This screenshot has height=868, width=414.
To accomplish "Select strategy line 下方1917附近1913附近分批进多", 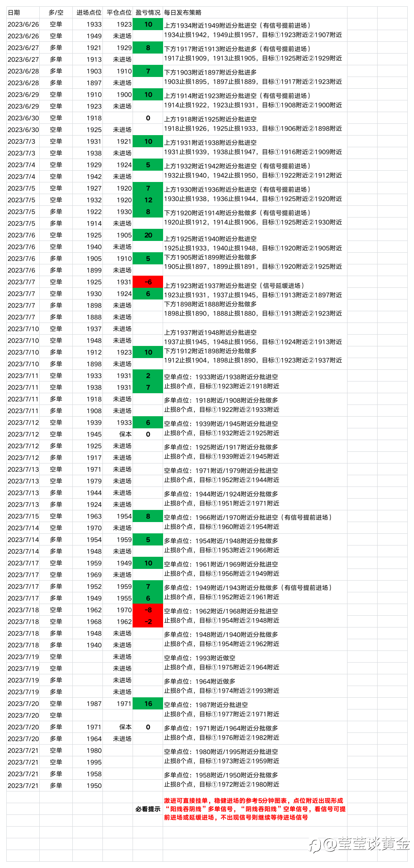I will click(x=210, y=49).
